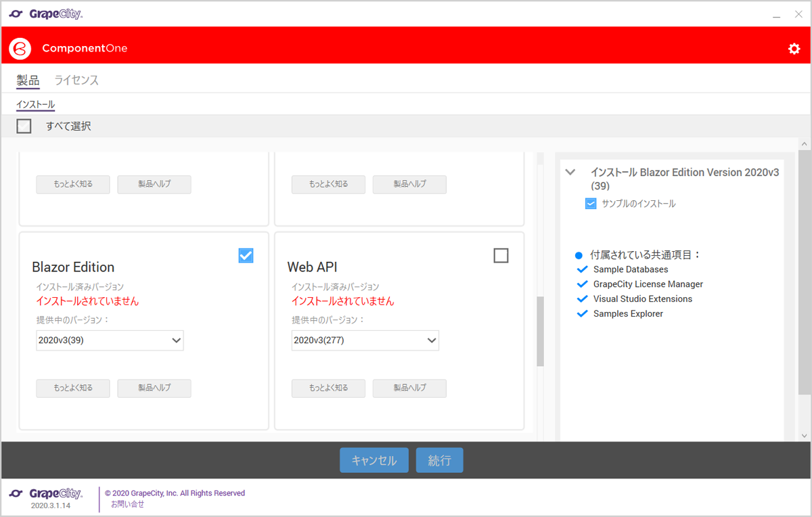Check the Web API checkbox

pyautogui.click(x=501, y=255)
